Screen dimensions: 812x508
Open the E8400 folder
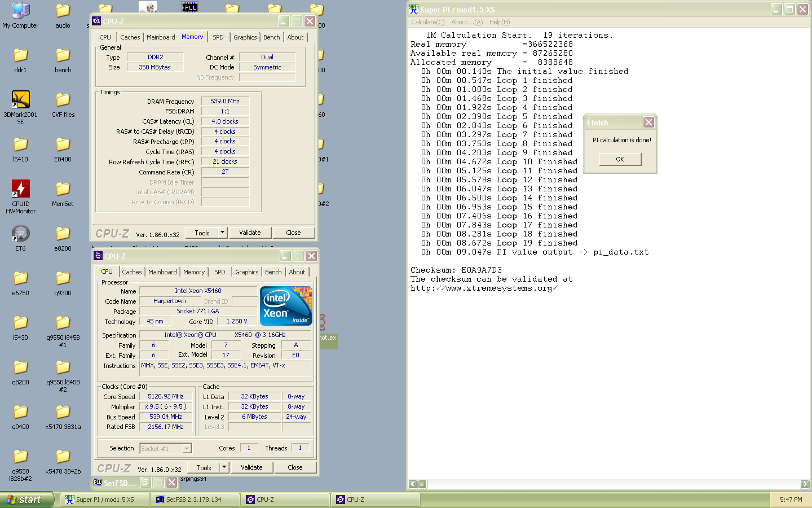pos(63,149)
